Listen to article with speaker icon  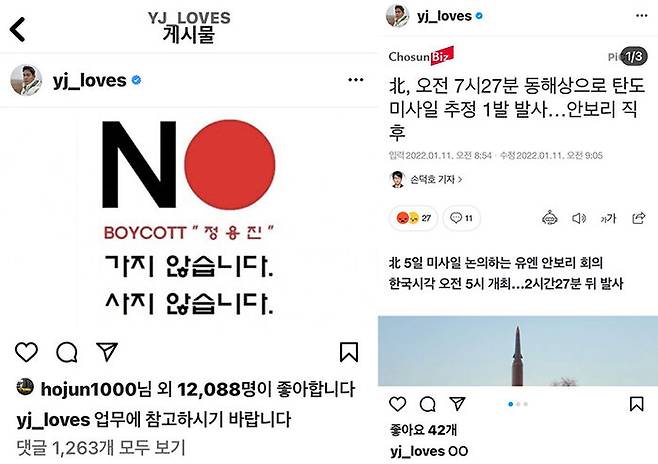(579, 218)
